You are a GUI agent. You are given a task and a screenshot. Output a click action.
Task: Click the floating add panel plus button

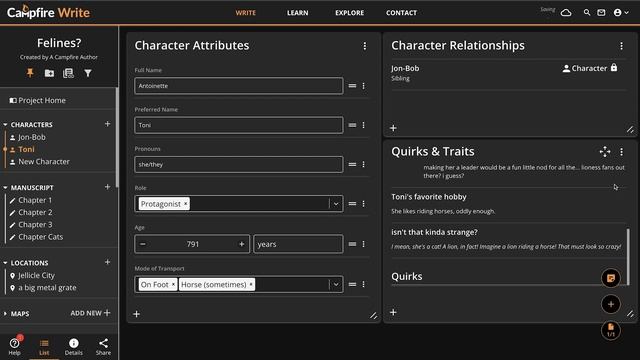pos(611,304)
